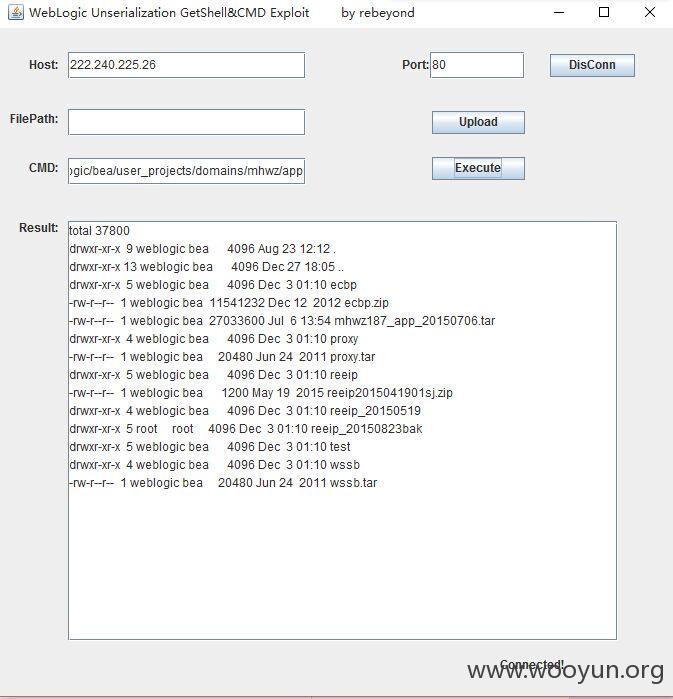The image size is (673, 699).
Task: Select the ecbp directory row in results
Action: (213, 284)
